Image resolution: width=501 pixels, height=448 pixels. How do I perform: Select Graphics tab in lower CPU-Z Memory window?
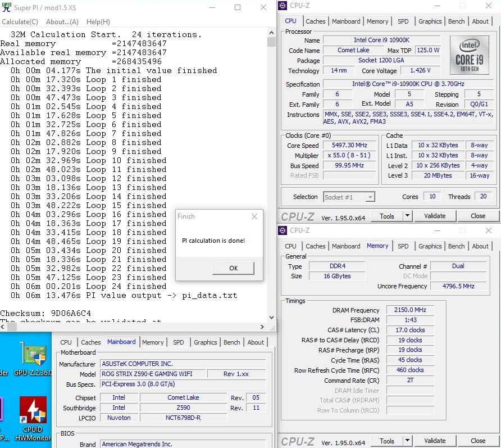pyautogui.click(x=430, y=246)
